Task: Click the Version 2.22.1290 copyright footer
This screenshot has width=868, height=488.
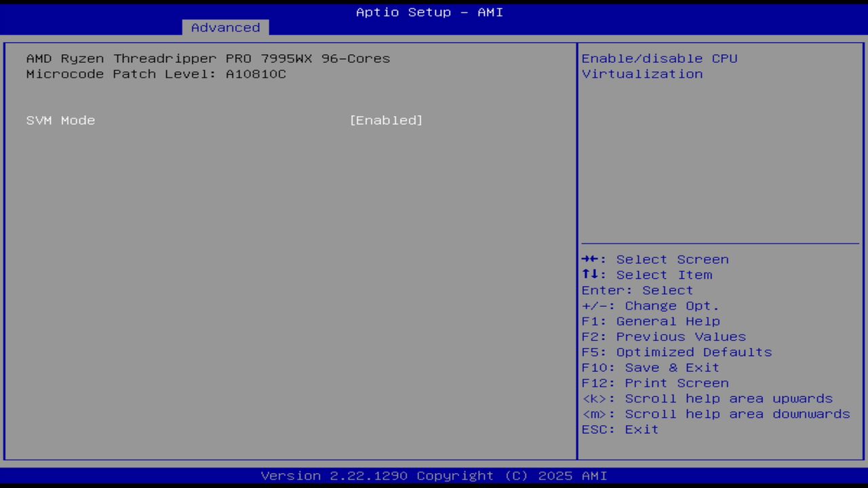Action: click(434, 476)
